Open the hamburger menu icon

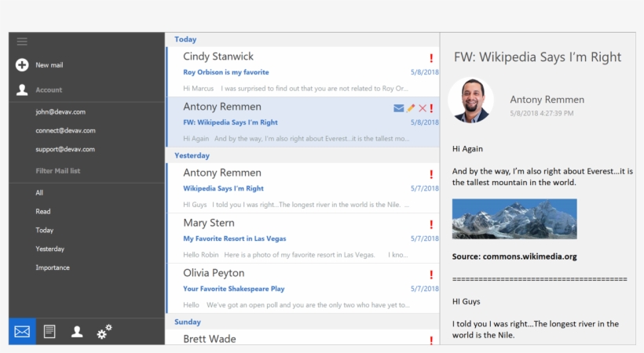click(22, 42)
